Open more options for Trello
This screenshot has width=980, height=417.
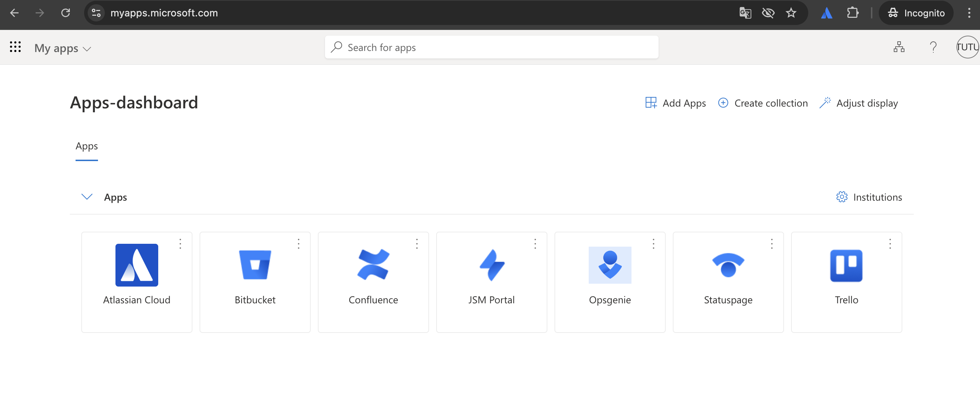[x=890, y=243]
